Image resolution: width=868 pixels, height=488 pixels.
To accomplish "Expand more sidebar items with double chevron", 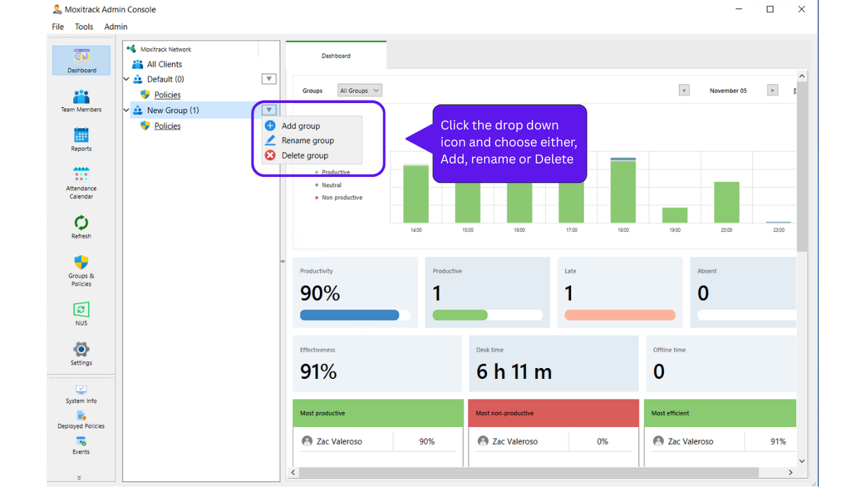I will pyautogui.click(x=79, y=477).
